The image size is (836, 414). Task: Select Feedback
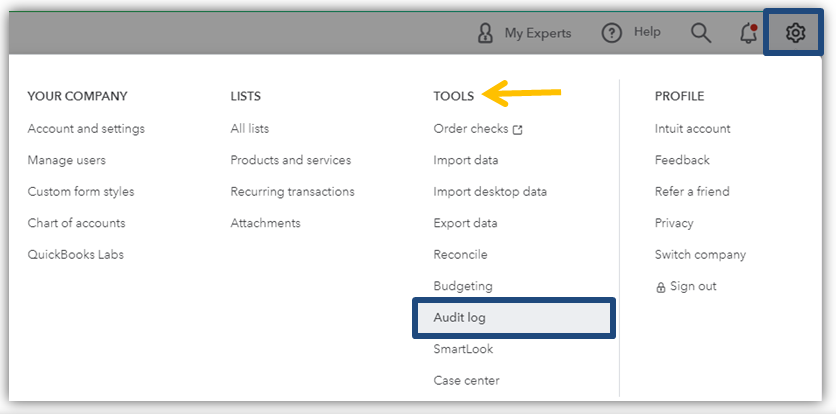682,160
